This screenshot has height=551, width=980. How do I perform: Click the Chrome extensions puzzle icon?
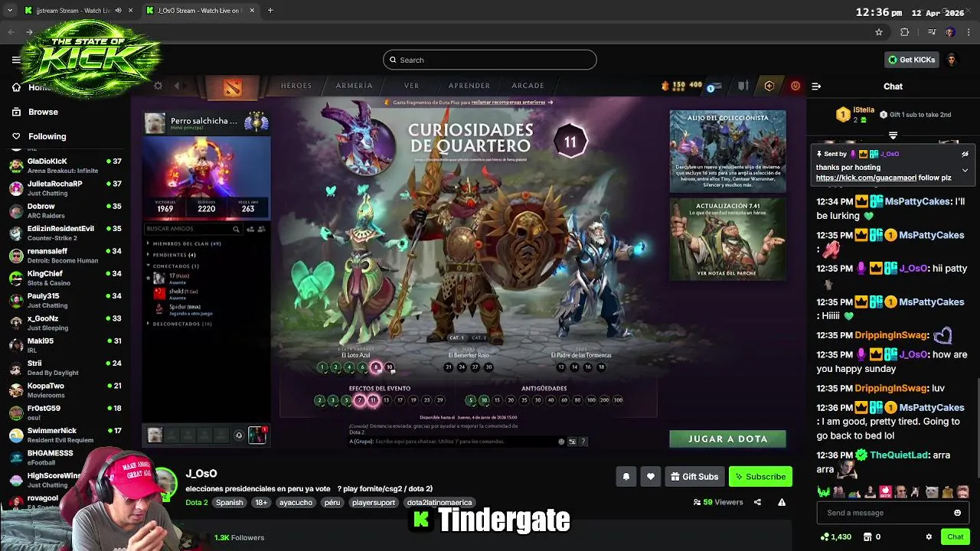[x=904, y=32]
